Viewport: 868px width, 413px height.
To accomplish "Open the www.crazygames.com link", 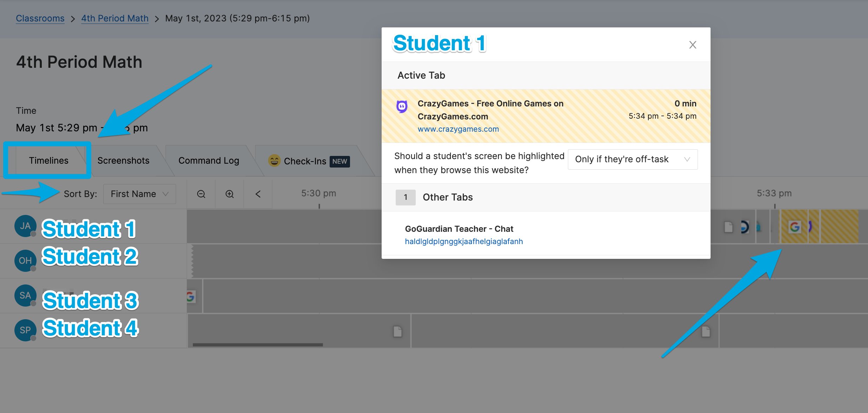I will [458, 129].
